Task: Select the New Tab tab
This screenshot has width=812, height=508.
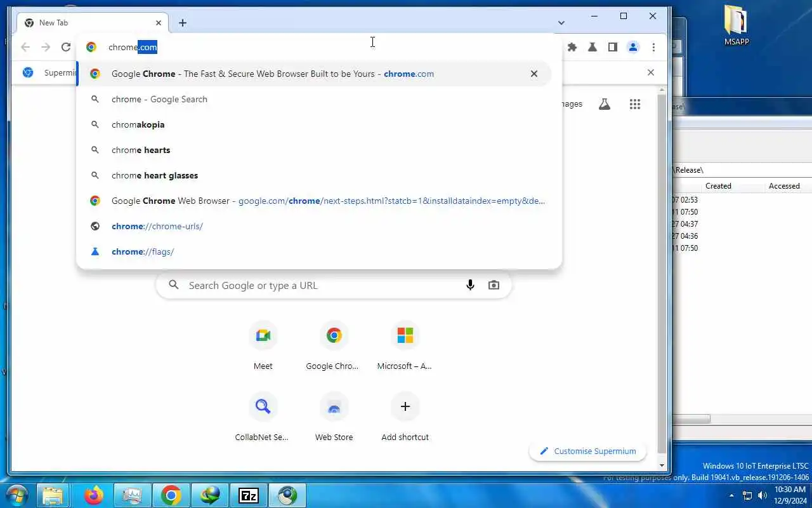Action: (93, 23)
